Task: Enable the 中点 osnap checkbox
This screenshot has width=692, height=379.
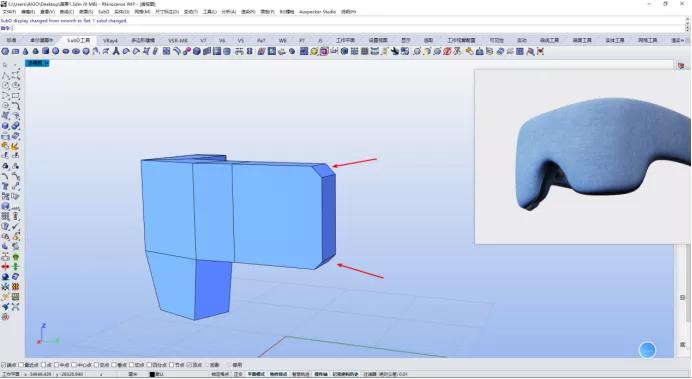Action: tap(56, 365)
